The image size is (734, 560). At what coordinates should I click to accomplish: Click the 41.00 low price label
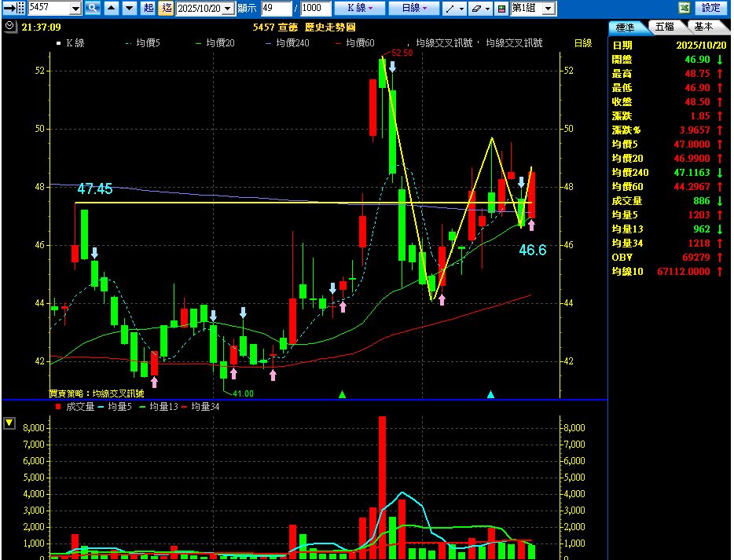tap(243, 393)
